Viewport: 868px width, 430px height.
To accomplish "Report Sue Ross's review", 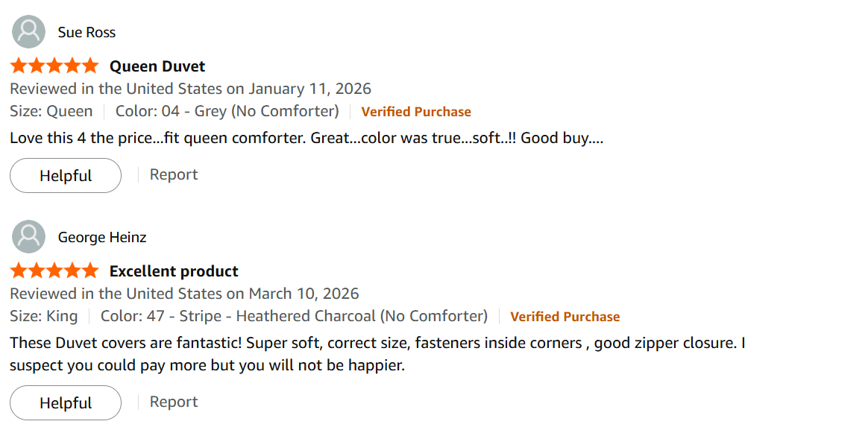I will pos(174,175).
